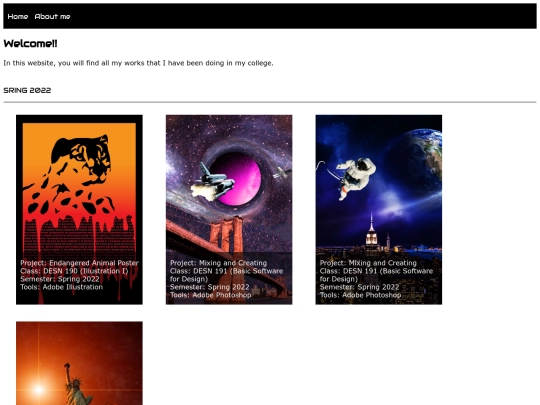This screenshot has width=540, height=405.
Task: Open the Endangered Animal Poster thumbnail
Action: (79, 209)
